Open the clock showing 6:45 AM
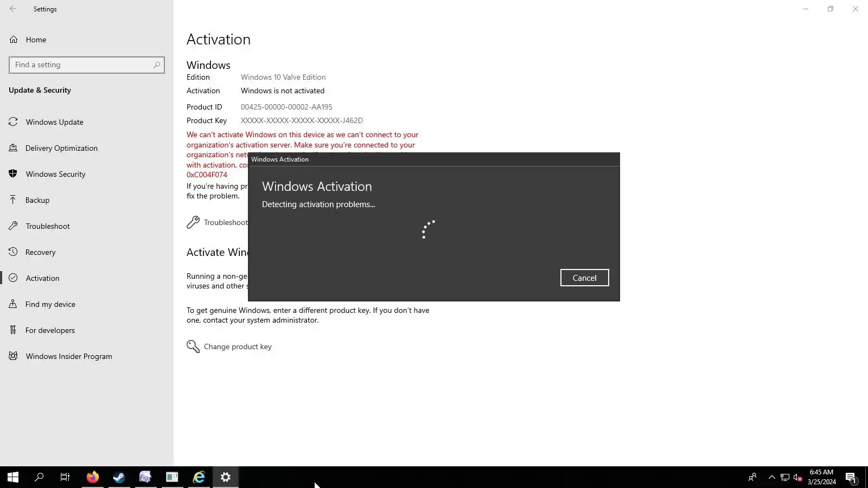 (x=821, y=477)
